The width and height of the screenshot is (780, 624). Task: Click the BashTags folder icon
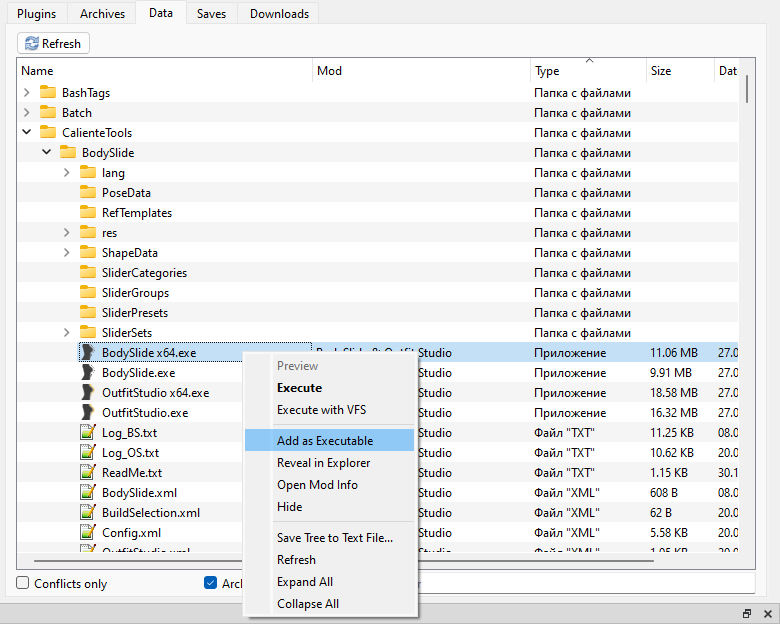tap(48, 93)
